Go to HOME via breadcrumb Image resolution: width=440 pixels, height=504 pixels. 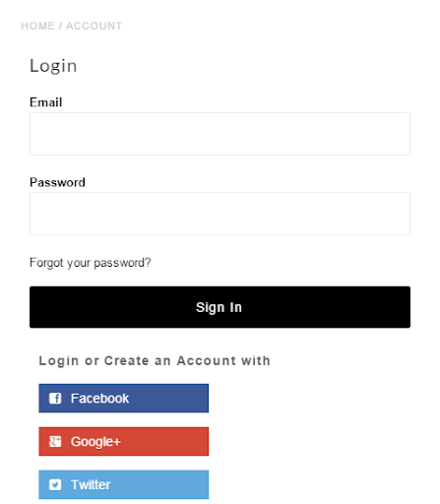click(37, 26)
